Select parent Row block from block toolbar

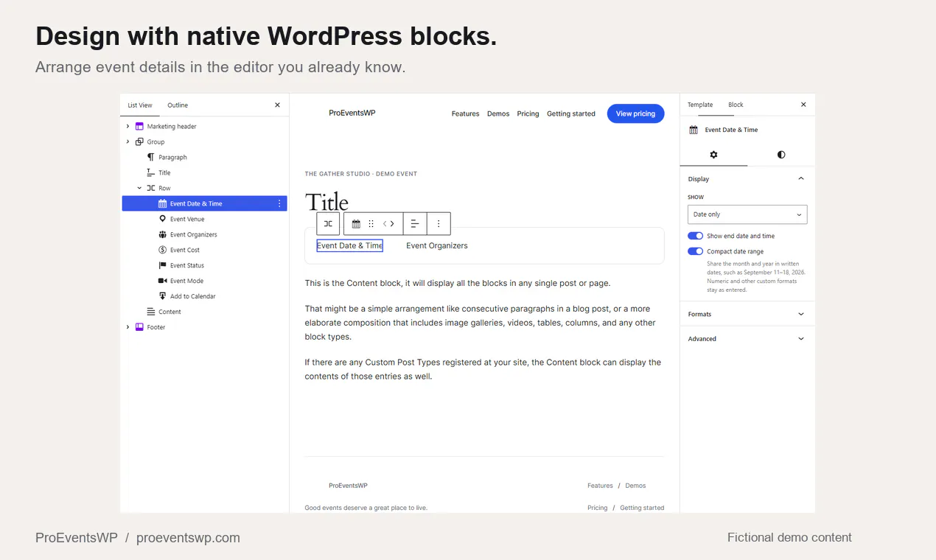tap(328, 224)
